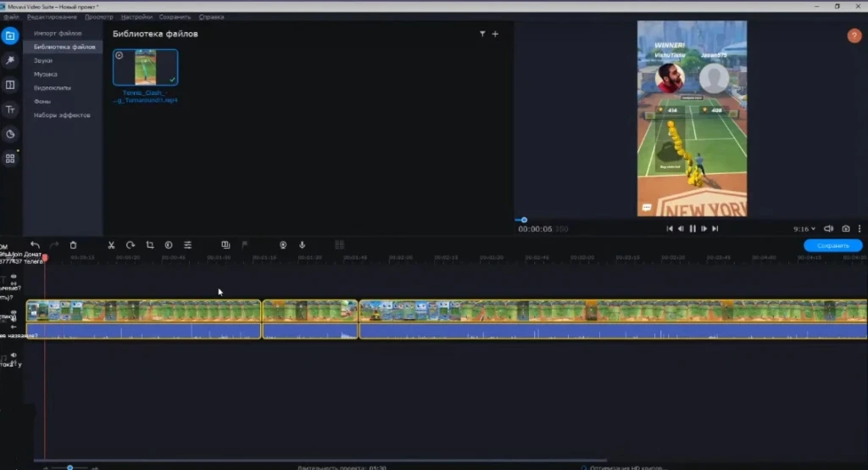Viewport: 868px width, 470px height.
Task: Step back one frame
Action: click(681, 229)
